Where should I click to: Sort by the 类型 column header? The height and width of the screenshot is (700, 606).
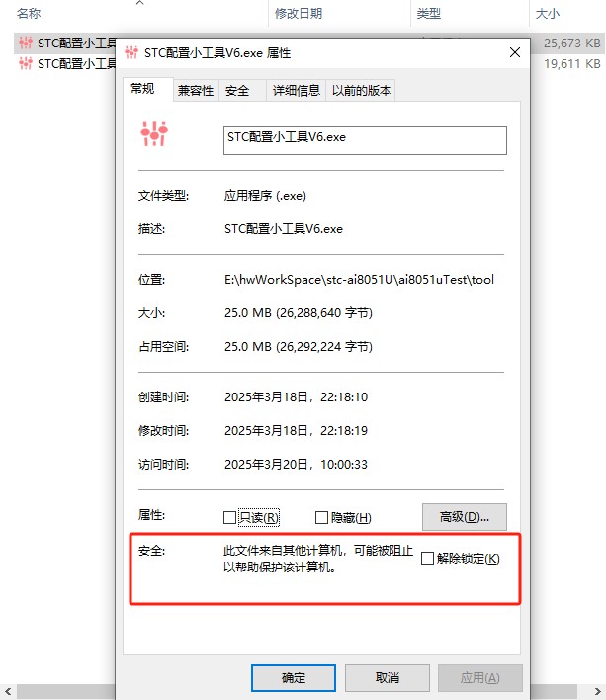click(x=428, y=14)
